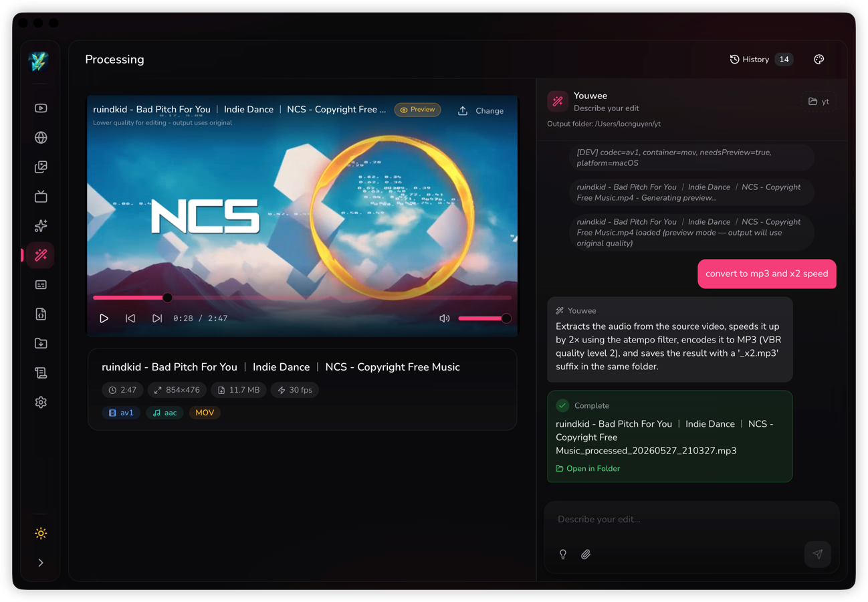
Task: Click the aac audio codec tag
Action: (x=165, y=413)
